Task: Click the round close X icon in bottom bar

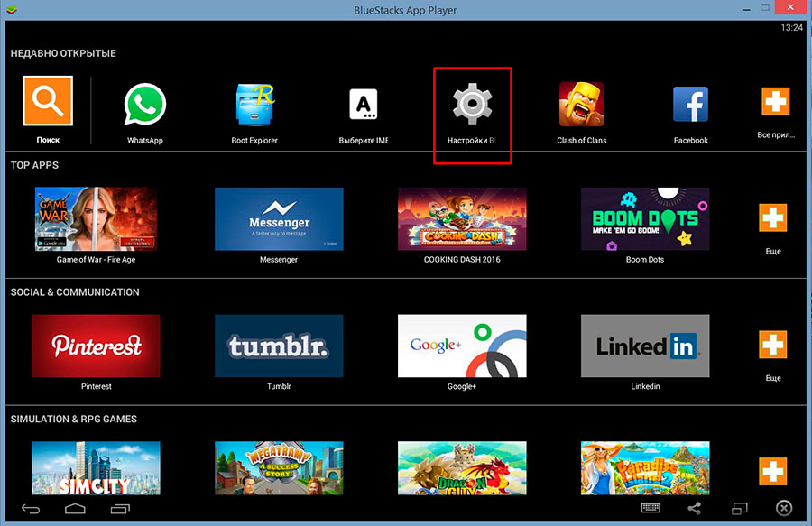Action: [x=784, y=508]
